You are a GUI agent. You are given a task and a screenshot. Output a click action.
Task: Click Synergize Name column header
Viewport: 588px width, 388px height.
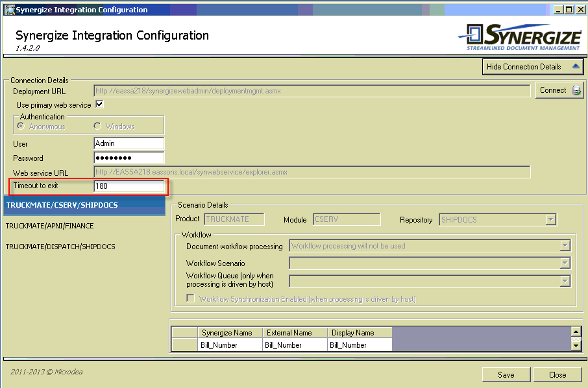[x=230, y=332]
